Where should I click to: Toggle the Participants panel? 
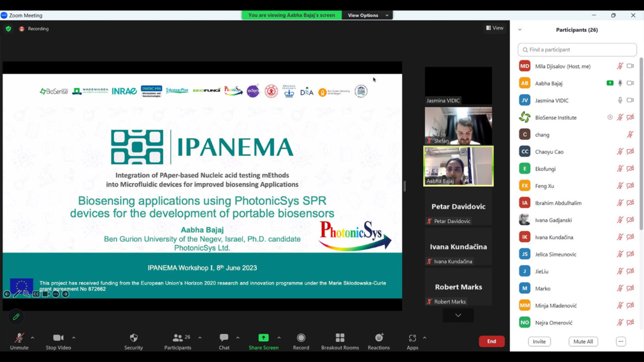[x=178, y=338]
